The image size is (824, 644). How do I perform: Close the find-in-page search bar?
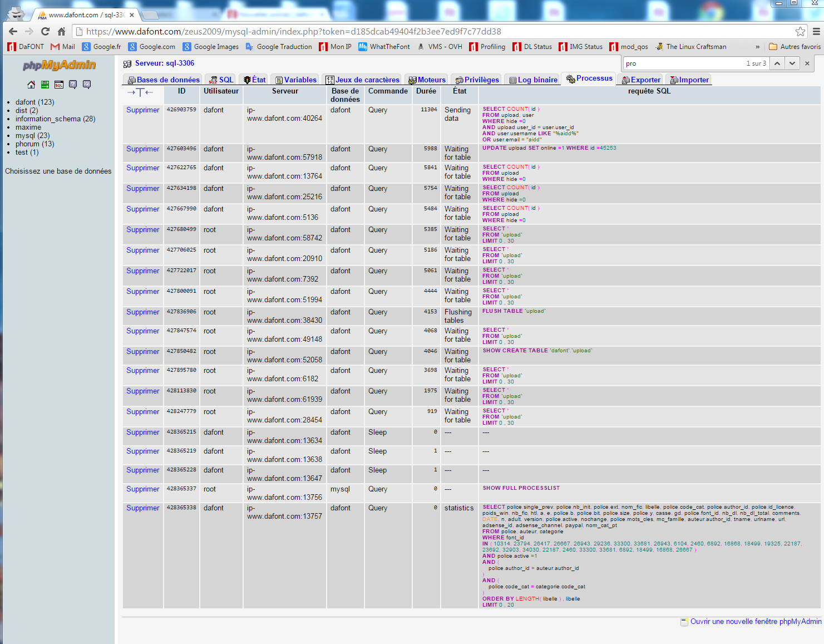(807, 63)
